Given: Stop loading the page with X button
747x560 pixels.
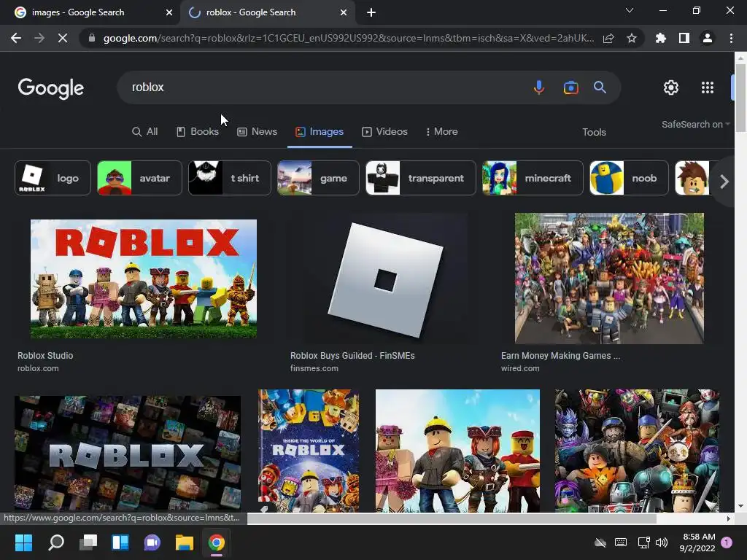Looking at the screenshot, I should [x=63, y=38].
